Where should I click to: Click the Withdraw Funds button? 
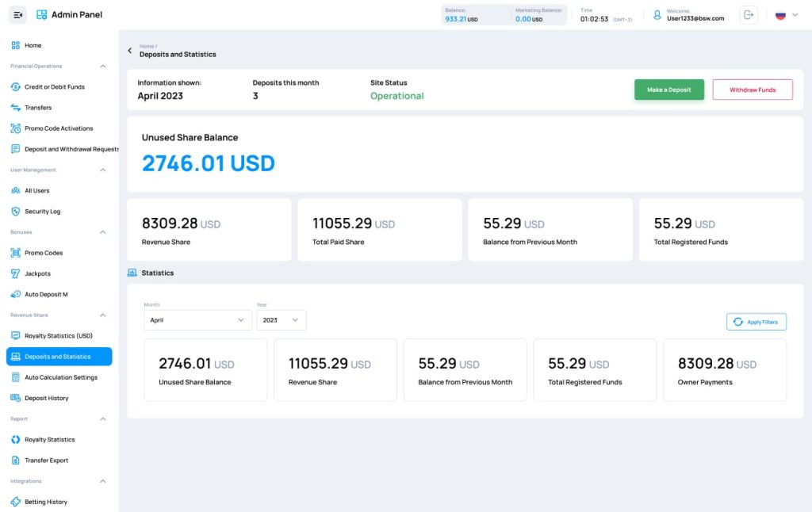(753, 90)
